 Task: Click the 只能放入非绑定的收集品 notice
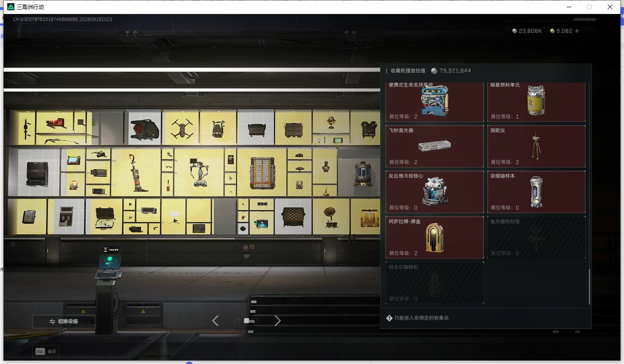pos(421,318)
